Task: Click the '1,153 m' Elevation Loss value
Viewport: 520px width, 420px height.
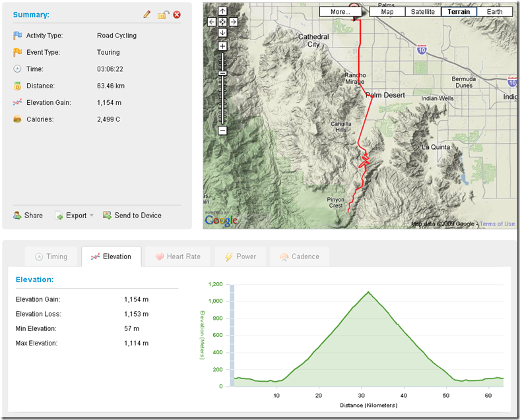Action: click(x=137, y=314)
